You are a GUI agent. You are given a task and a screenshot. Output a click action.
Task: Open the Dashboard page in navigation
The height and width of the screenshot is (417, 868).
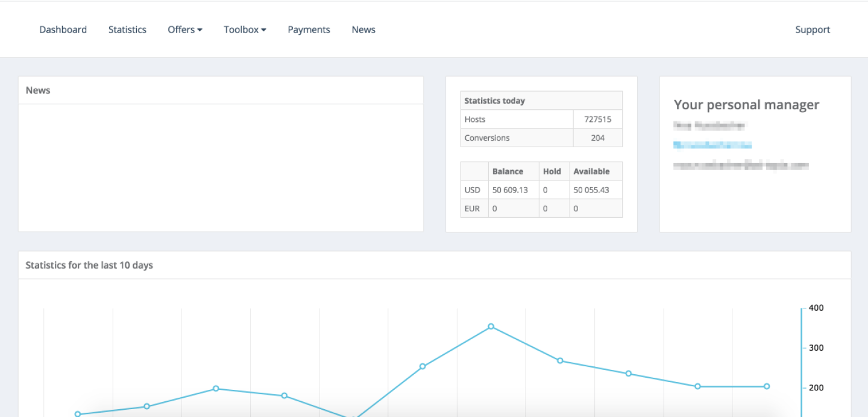63,30
